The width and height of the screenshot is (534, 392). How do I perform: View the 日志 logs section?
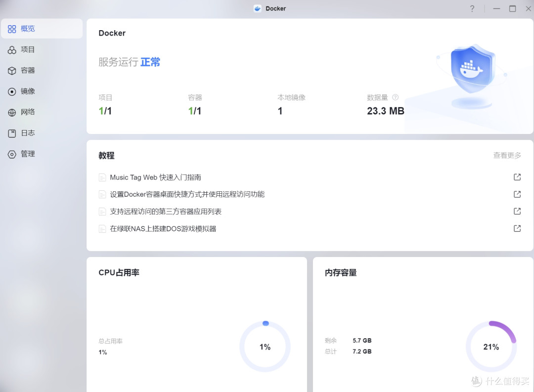pyautogui.click(x=42, y=133)
